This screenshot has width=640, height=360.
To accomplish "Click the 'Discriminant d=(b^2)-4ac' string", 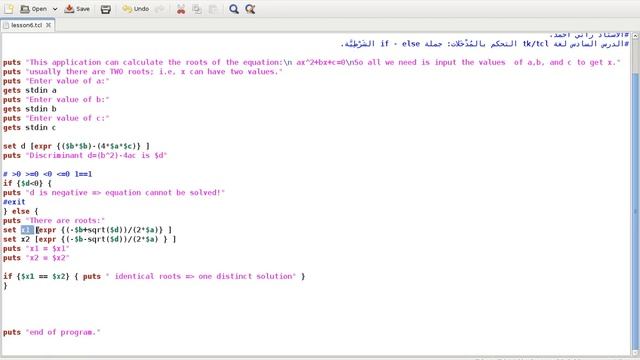I will (x=96, y=156).
